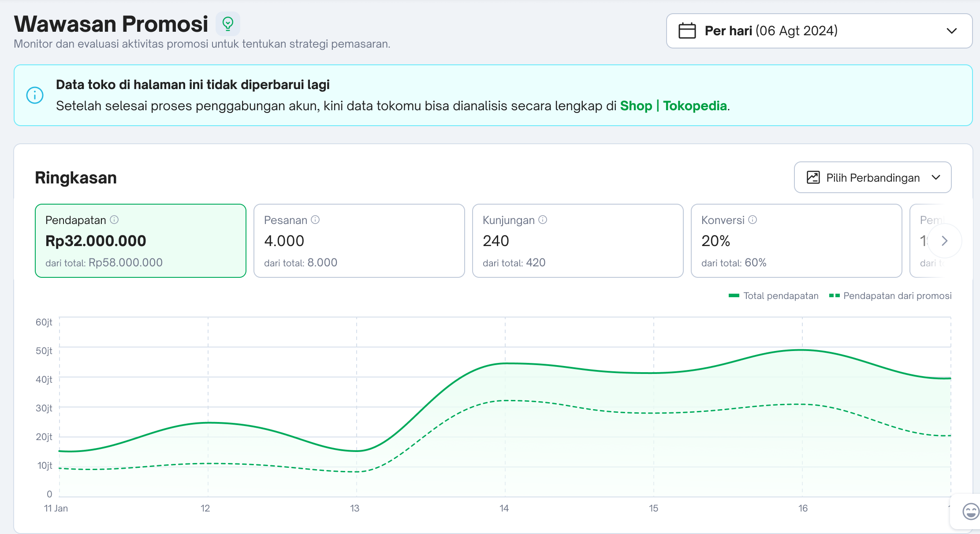Select the Pendapatan metric card
This screenshot has width=980, height=534.
coord(140,241)
